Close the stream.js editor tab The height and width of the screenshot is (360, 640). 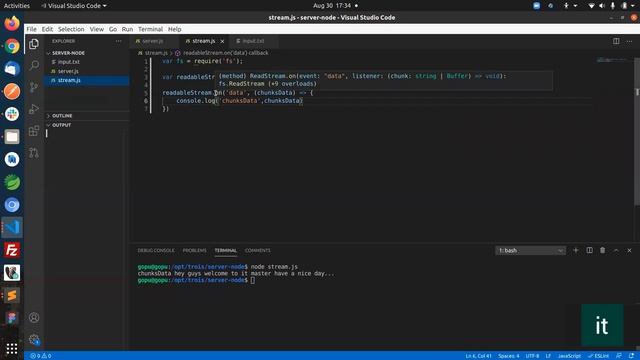tap(222, 41)
